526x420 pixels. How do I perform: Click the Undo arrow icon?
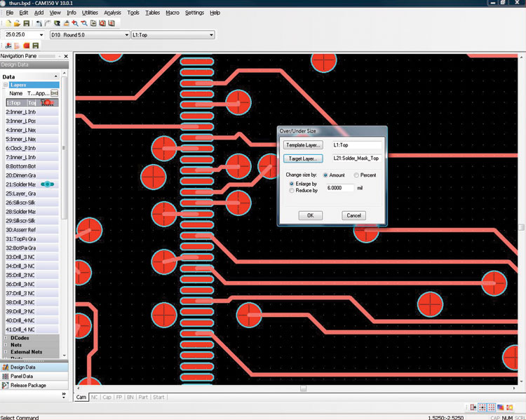(x=39, y=23)
